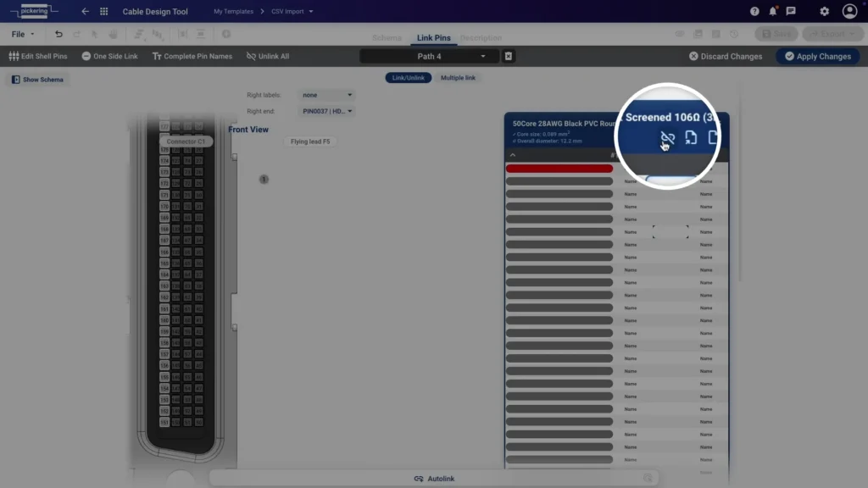The height and width of the screenshot is (488, 868).
Task: Select the pointer tool
Action: [95, 34]
